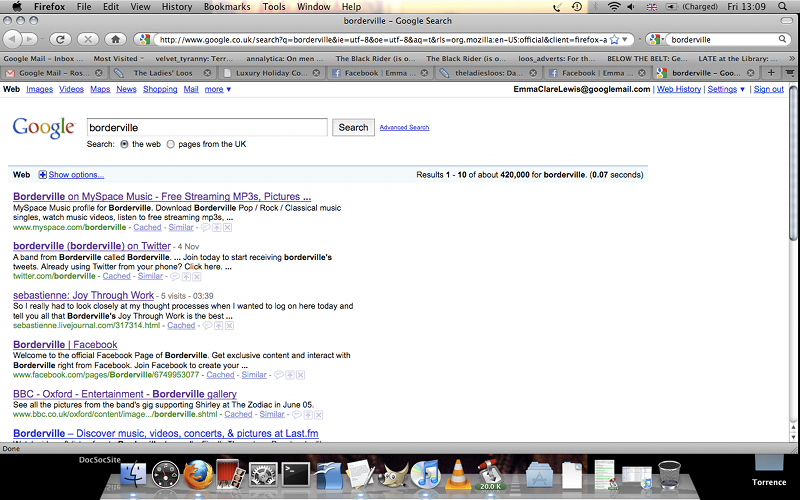Go back with the Back arrow button
Viewport: 800px width, 500px height.
point(12,39)
